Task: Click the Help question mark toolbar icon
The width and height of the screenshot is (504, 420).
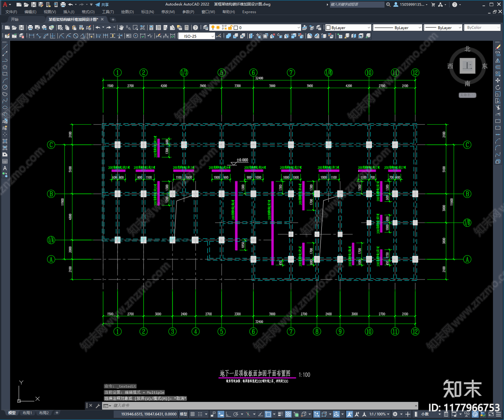Action: [x=196, y=28]
